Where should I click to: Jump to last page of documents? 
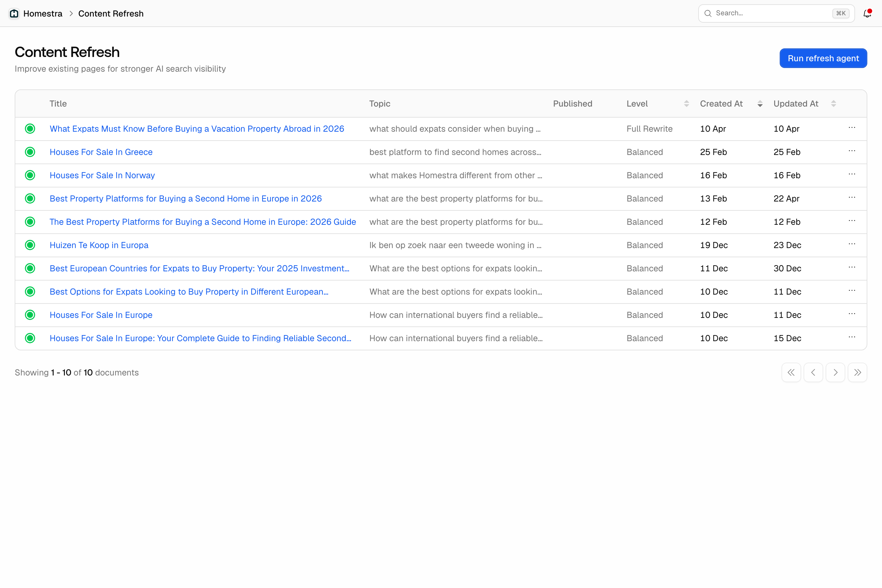(857, 372)
